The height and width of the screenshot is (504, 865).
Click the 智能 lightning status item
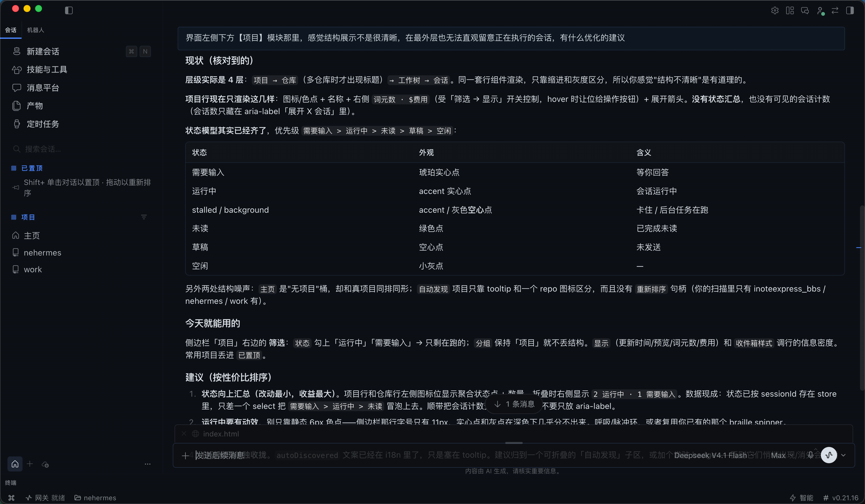point(801,498)
